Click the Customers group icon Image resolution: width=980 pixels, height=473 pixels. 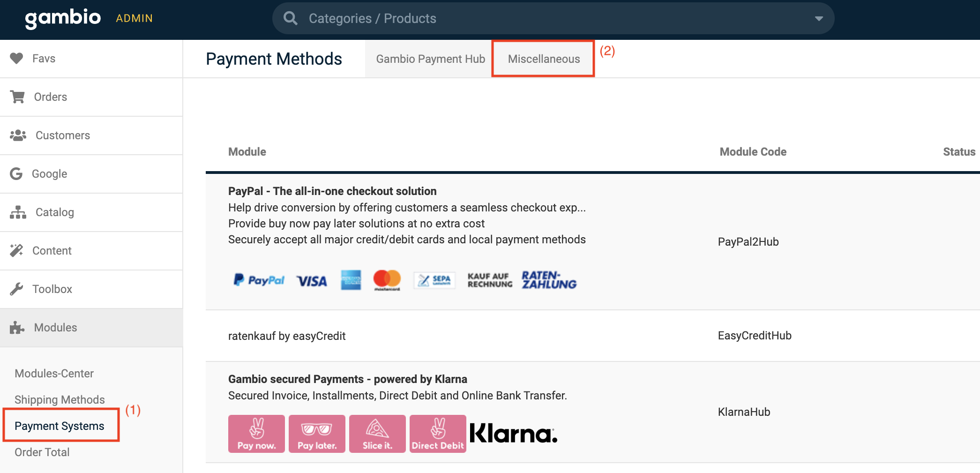click(18, 135)
